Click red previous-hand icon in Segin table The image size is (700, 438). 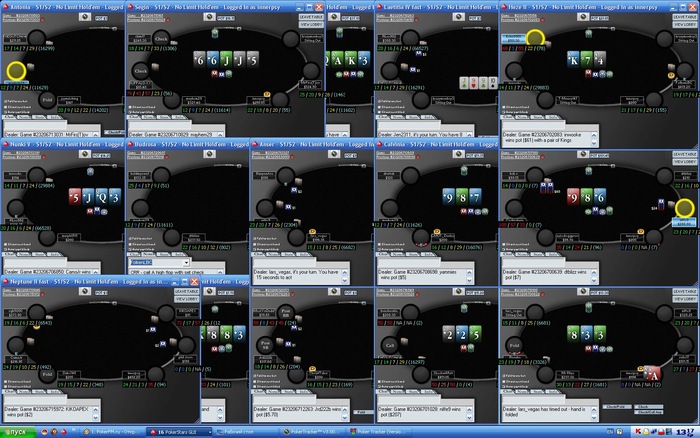point(168,20)
